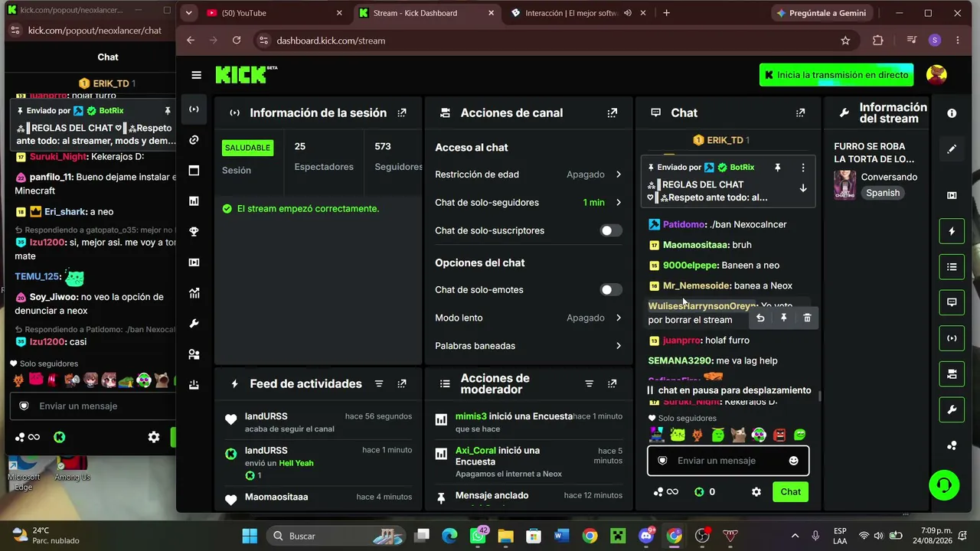Open the community users icon in left sidebar

point(194,354)
